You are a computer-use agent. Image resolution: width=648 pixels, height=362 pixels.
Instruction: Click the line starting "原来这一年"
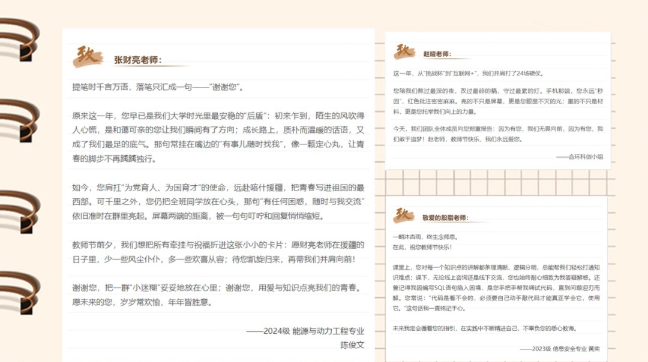(x=218, y=116)
